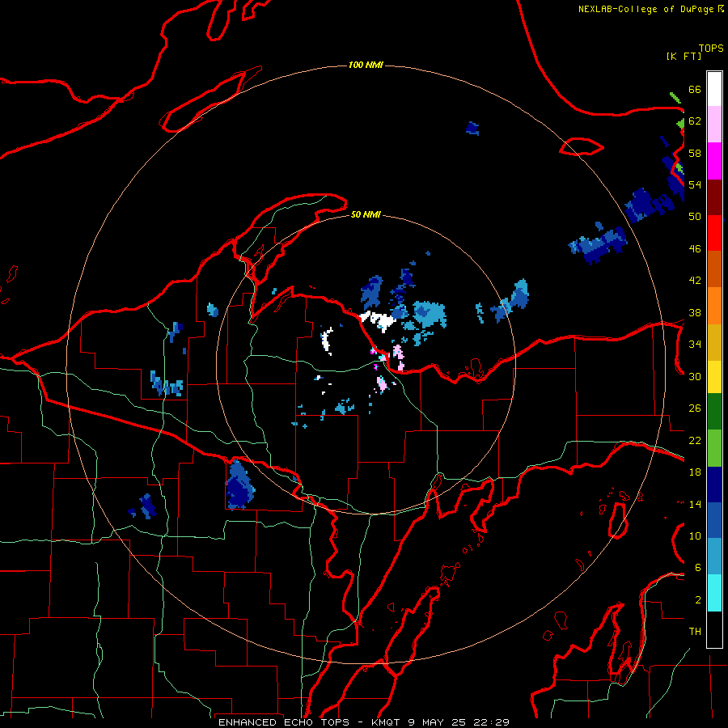Click the 'TOPS' legend heading
The width and height of the screenshot is (728, 728).
click(711, 49)
